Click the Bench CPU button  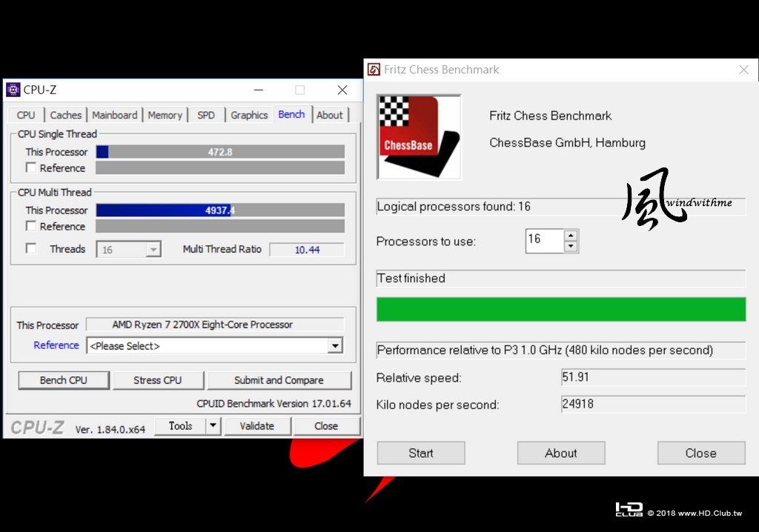pyautogui.click(x=64, y=381)
